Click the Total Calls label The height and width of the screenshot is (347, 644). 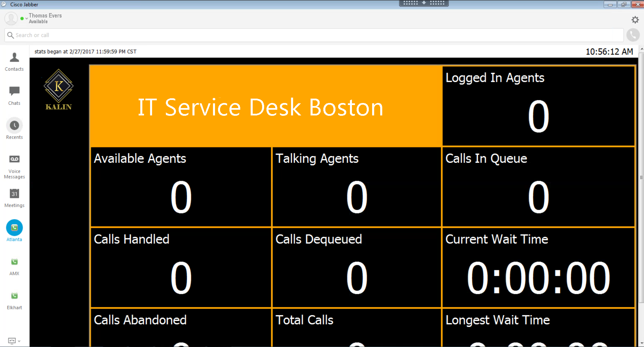[x=304, y=320]
